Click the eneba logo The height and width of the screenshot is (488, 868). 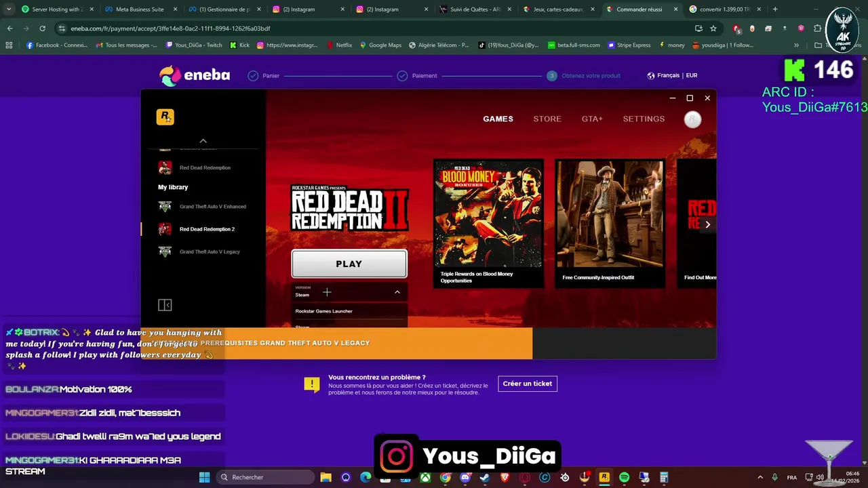pos(195,75)
